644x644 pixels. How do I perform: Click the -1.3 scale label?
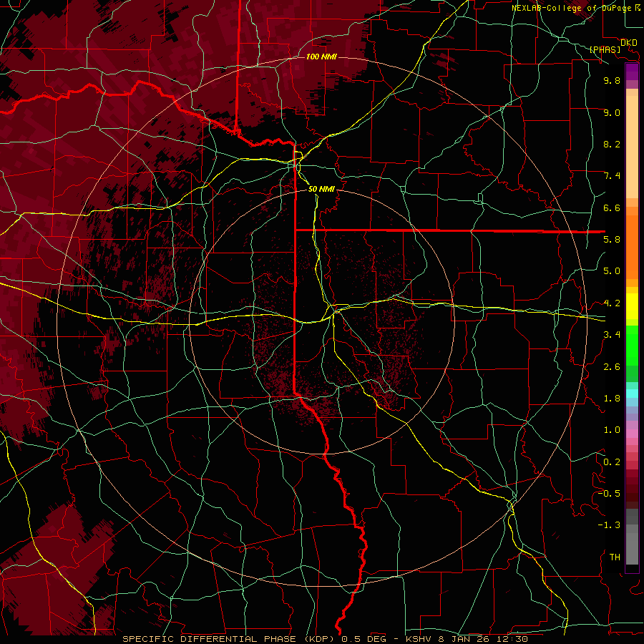(x=609, y=525)
